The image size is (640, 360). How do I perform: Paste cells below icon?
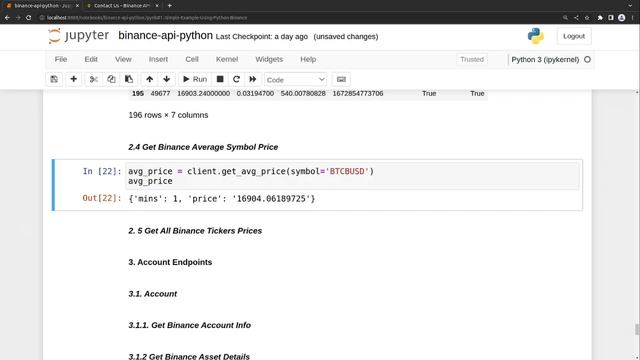click(x=129, y=79)
